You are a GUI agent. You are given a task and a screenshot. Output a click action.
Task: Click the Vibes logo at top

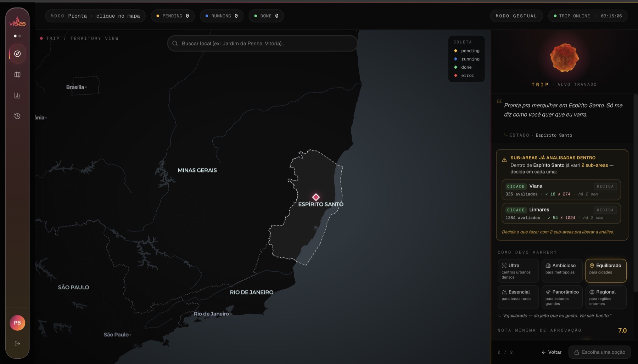point(17,22)
